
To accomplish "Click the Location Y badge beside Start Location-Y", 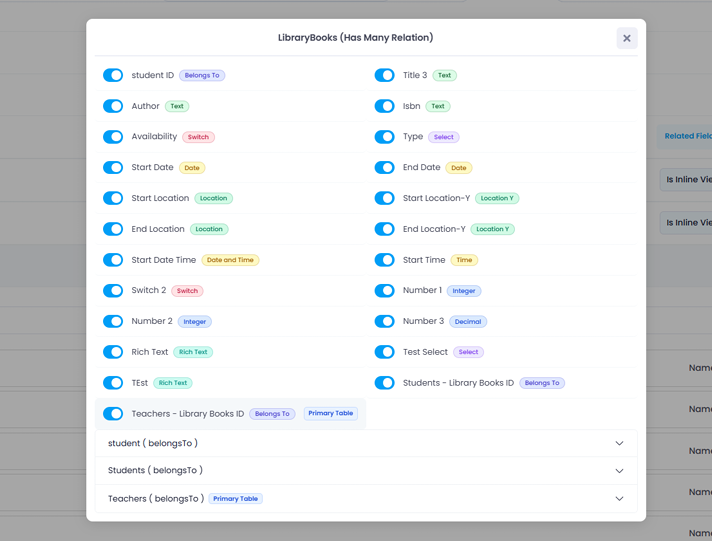I will point(497,198).
